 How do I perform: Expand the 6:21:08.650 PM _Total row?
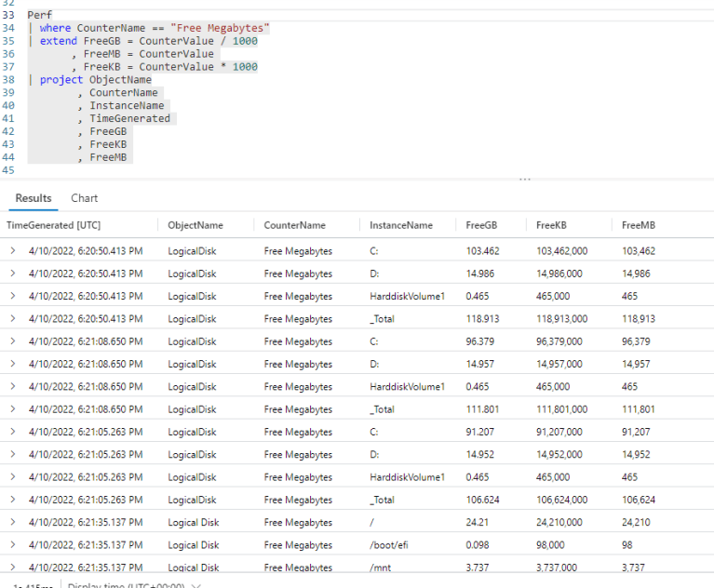13,409
